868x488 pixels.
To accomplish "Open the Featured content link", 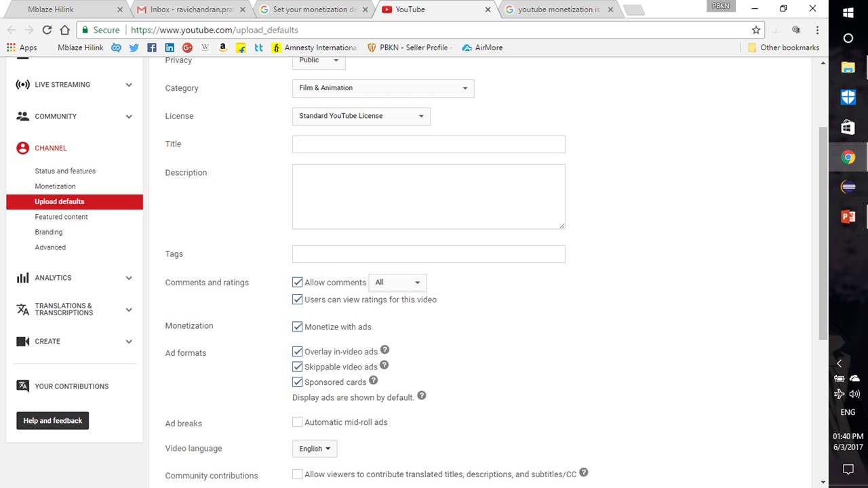I will click(x=61, y=217).
